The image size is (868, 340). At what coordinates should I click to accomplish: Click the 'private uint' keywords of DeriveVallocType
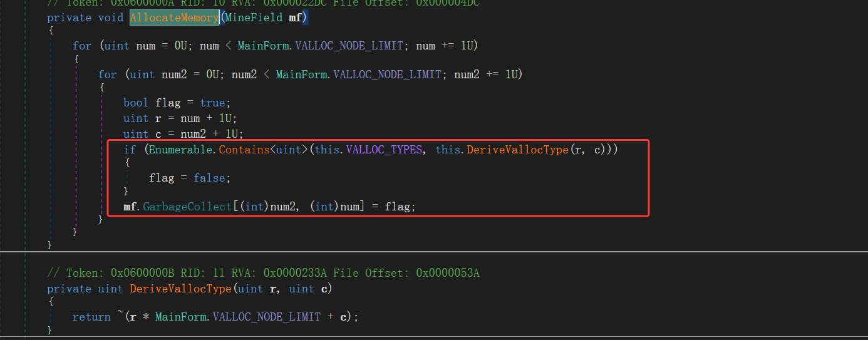pos(85,289)
